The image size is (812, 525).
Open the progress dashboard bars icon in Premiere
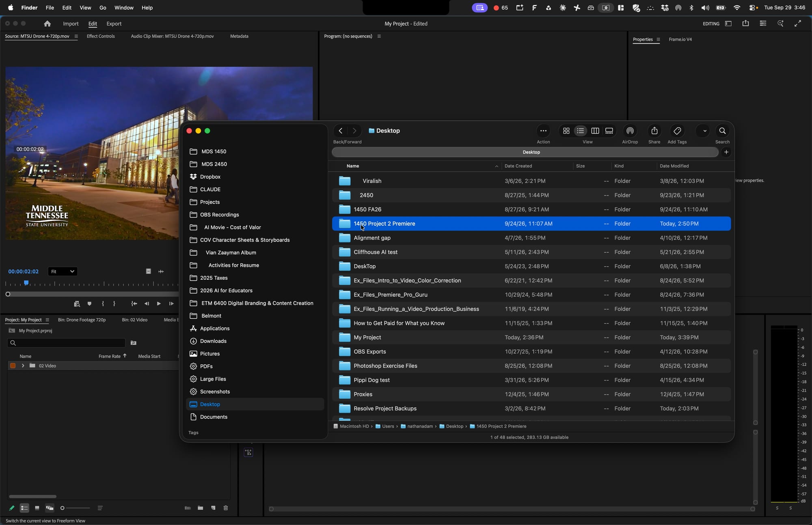(x=763, y=24)
